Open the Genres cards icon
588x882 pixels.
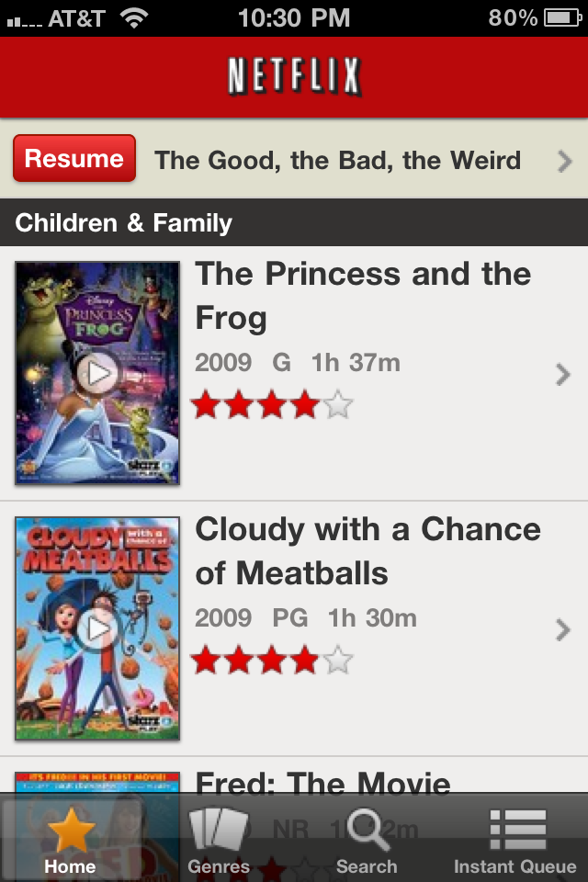(x=219, y=831)
